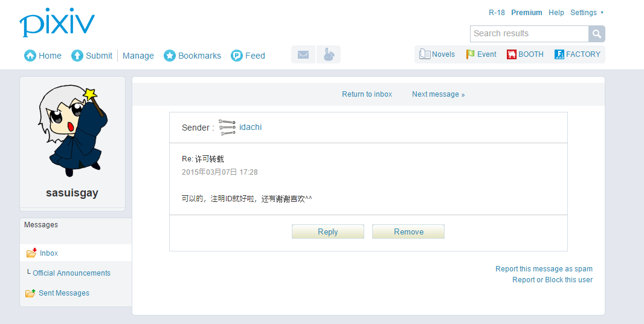Click the username sasuisgay
The image size is (644, 324).
[72, 193]
